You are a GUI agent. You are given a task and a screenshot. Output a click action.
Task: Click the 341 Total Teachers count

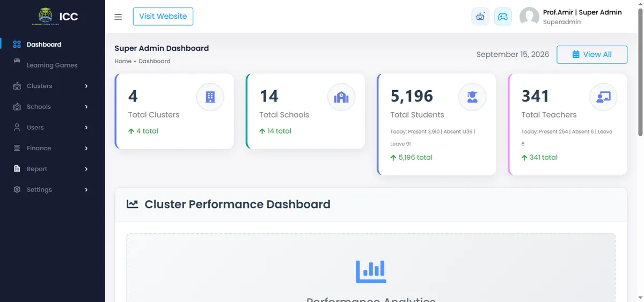point(535,96)
